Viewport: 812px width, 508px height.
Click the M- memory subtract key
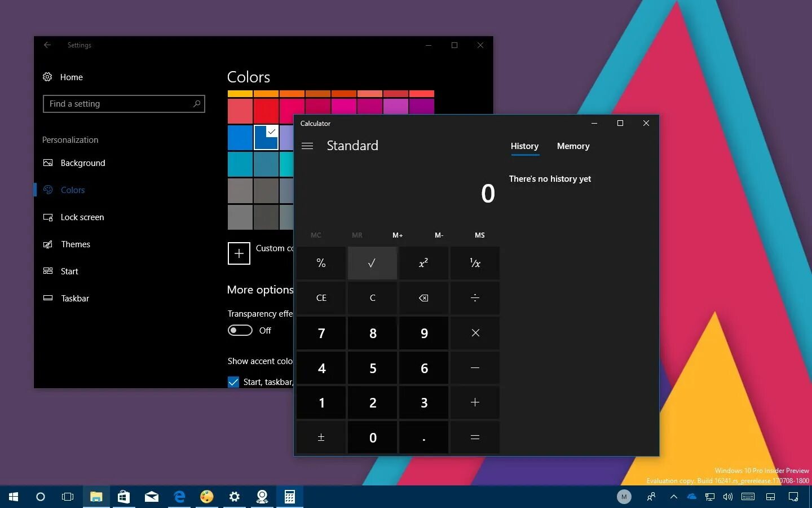tap(439, 235)
